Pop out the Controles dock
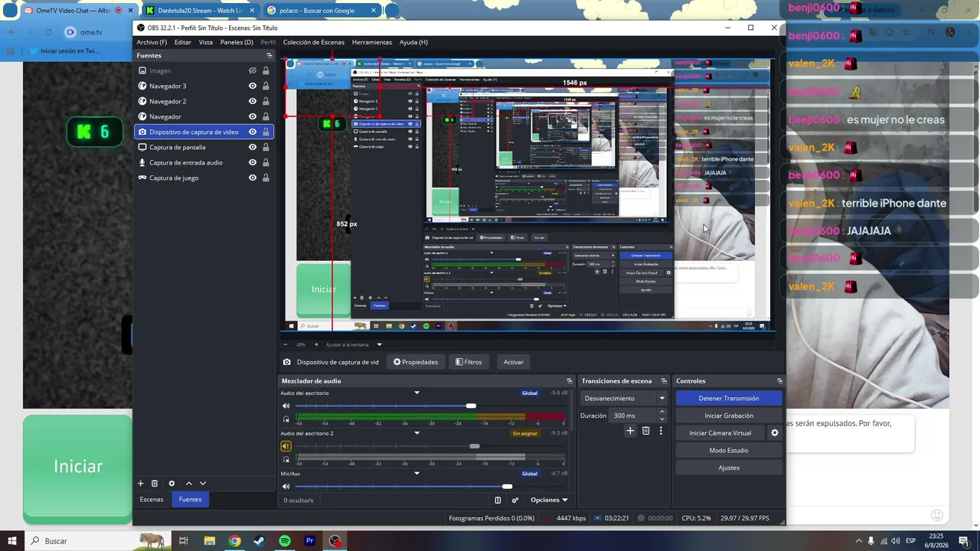The height and width of the screenshot is (551, 980). (779, 381)
